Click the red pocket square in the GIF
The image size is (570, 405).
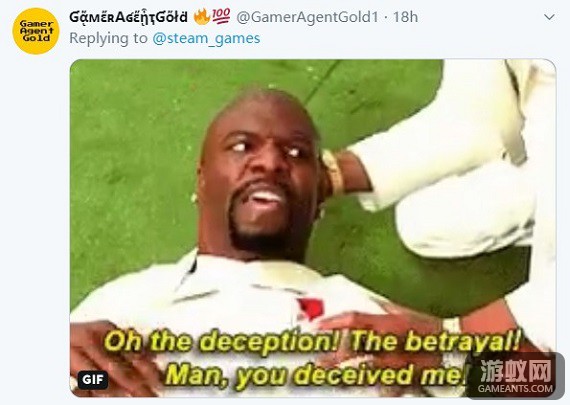311,308
